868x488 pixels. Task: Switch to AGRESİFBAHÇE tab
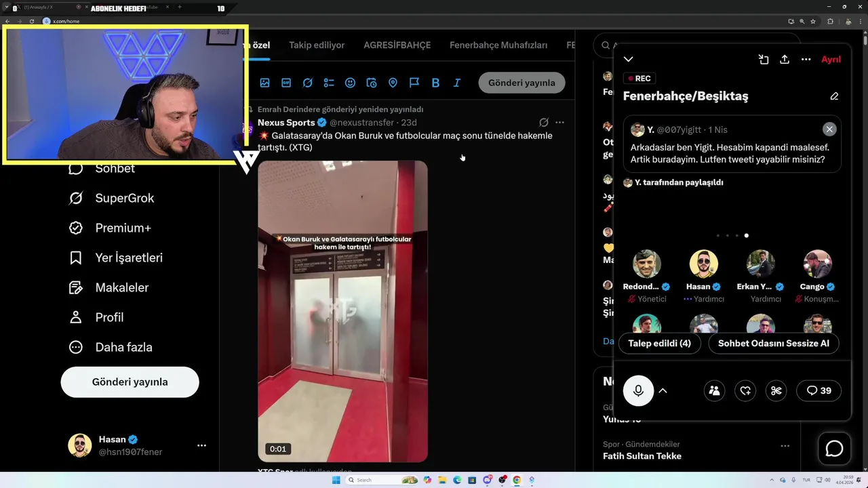point(397,45)
